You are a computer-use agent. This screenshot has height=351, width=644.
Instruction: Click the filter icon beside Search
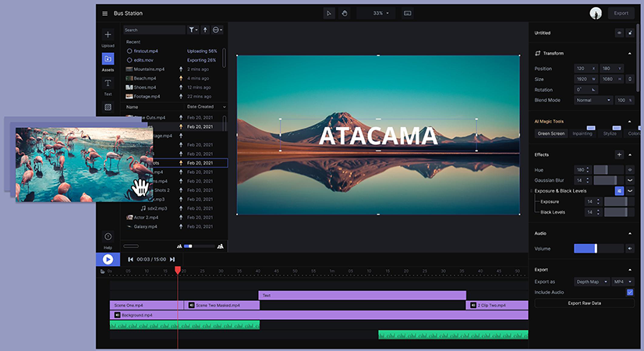point(193,30)
